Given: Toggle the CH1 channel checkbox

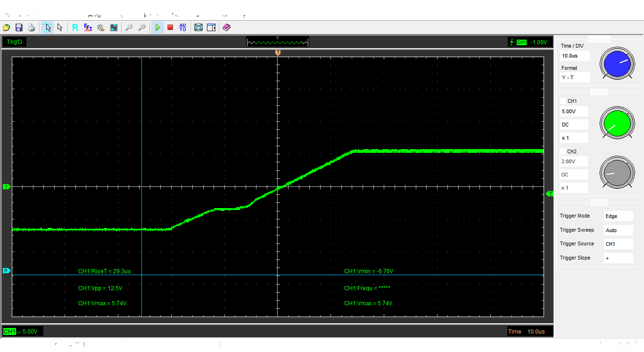Looking at the screenshot, I should click(x=563, y=101).
